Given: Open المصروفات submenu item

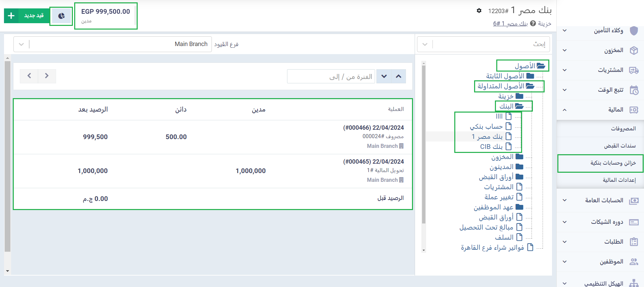Looking at the screenshot, I should [600, 129].
